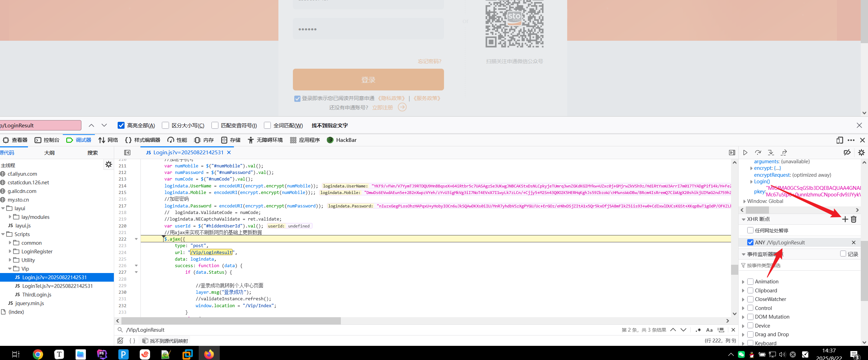Open the sources tree gear menu

coord(109,164)
